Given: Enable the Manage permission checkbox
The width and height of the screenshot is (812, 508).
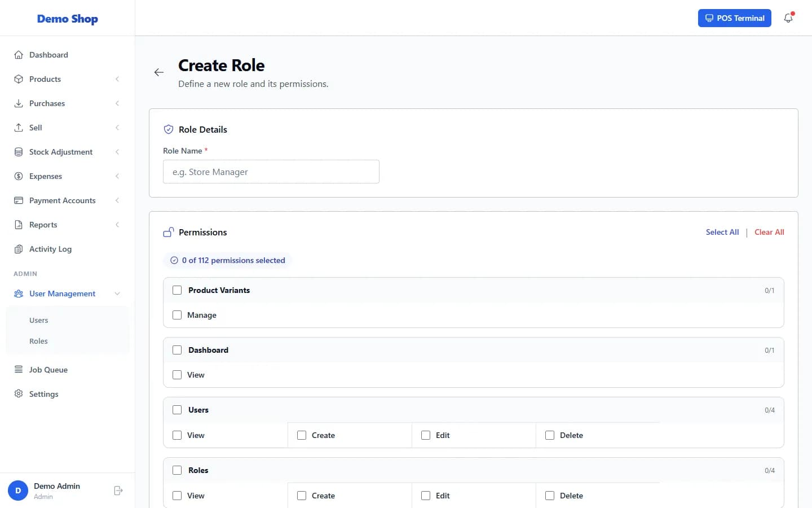Looking at the screenshot, I should (177, 315).
